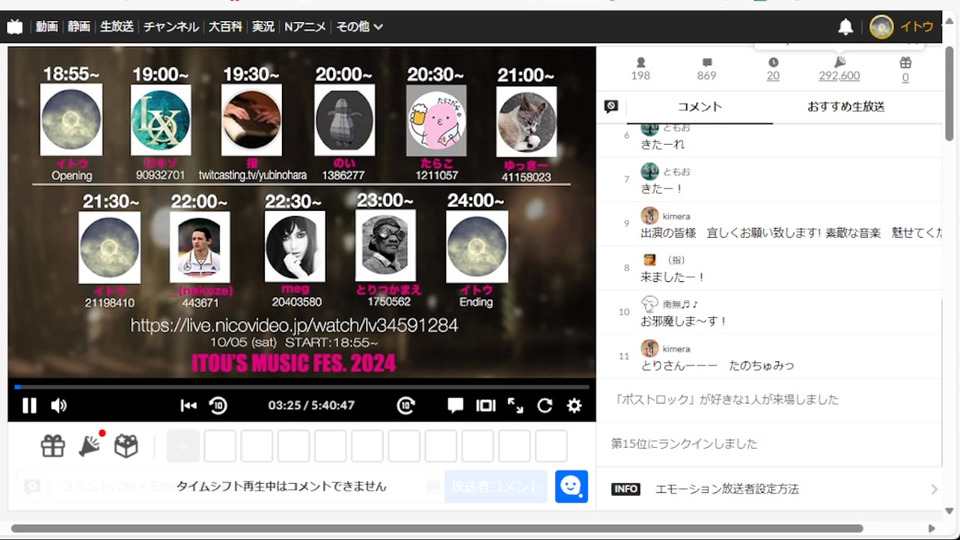Click the playback time 03:25 / 5:40:47
Viewport: 960px width, 540px height.
pyautogui.click(x=311, y=405)
